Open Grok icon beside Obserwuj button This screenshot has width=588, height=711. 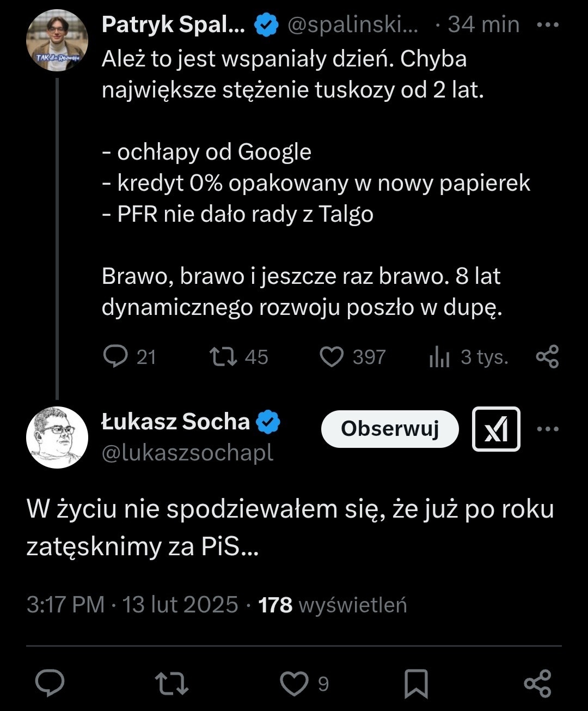[x=496, y=429]
